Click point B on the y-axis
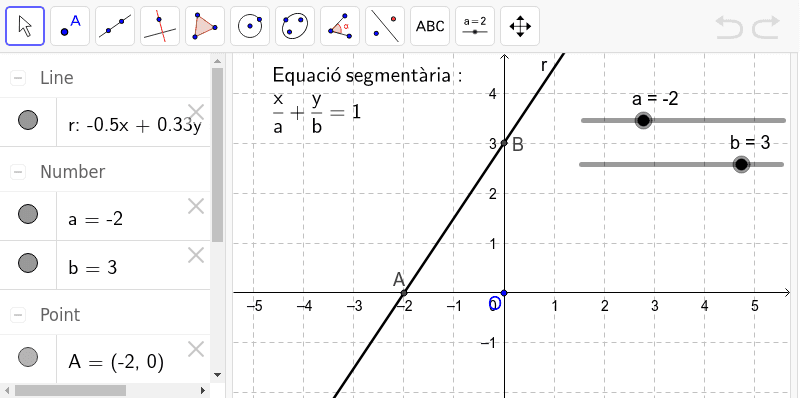The image size is (800, 400). (x=504, y=143)
